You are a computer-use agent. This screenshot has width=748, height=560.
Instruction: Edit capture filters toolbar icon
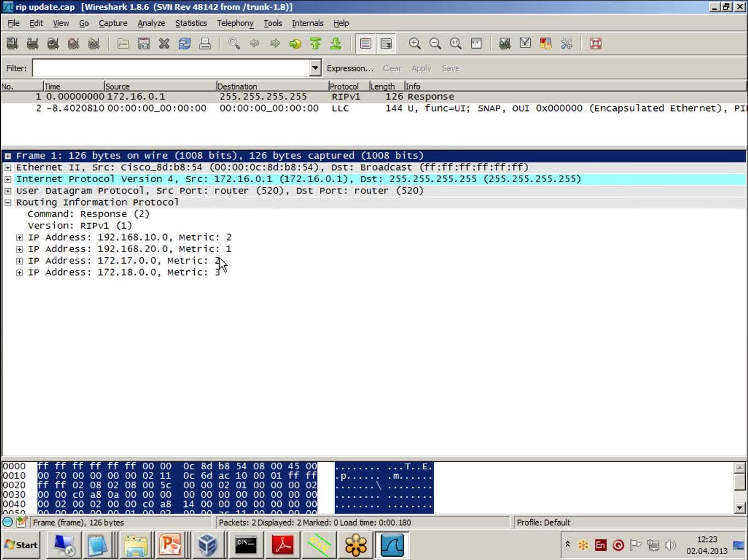tap(505, 44)
